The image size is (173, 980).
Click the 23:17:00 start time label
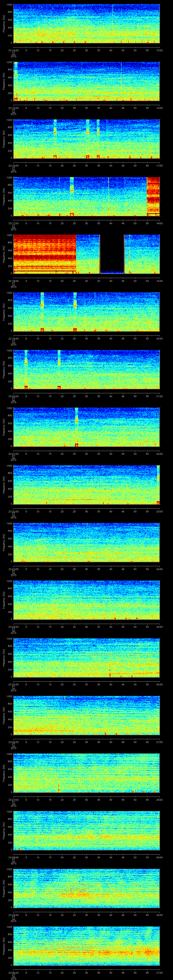click(x=13, y=223)
